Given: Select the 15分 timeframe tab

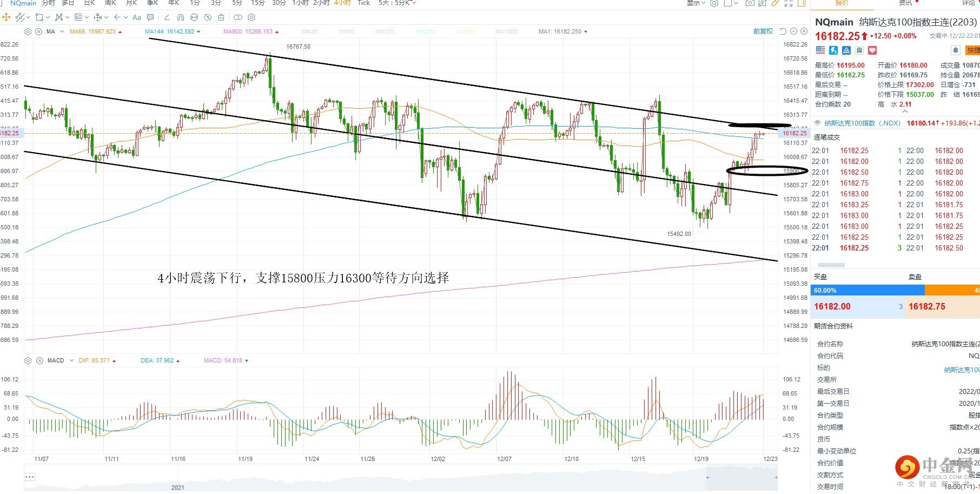Looking at the screenshot, I should tap(258, 3).
